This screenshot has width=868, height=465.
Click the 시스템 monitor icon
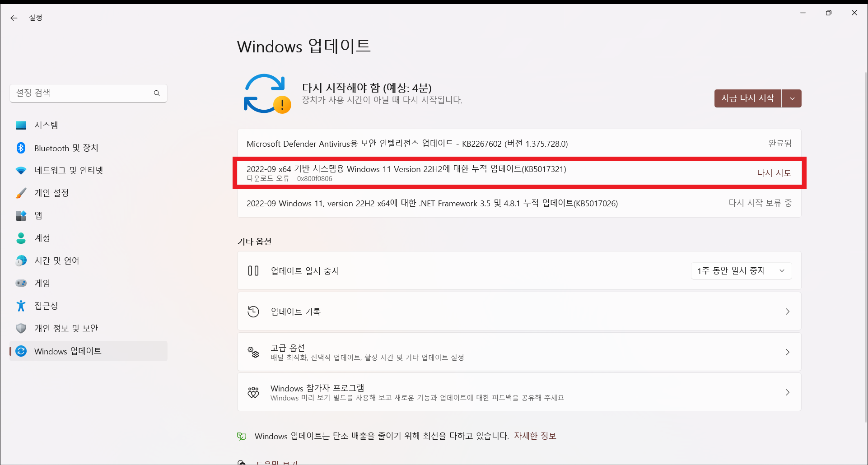coord(21,126)
